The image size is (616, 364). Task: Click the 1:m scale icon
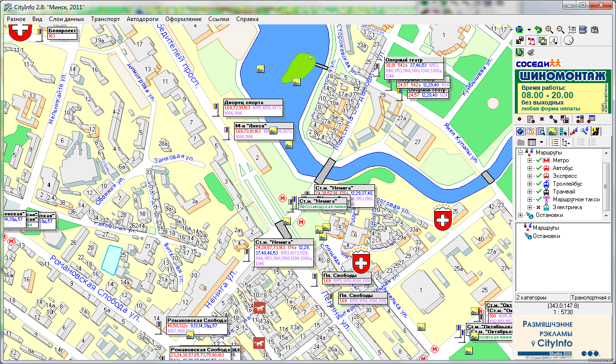572,30
